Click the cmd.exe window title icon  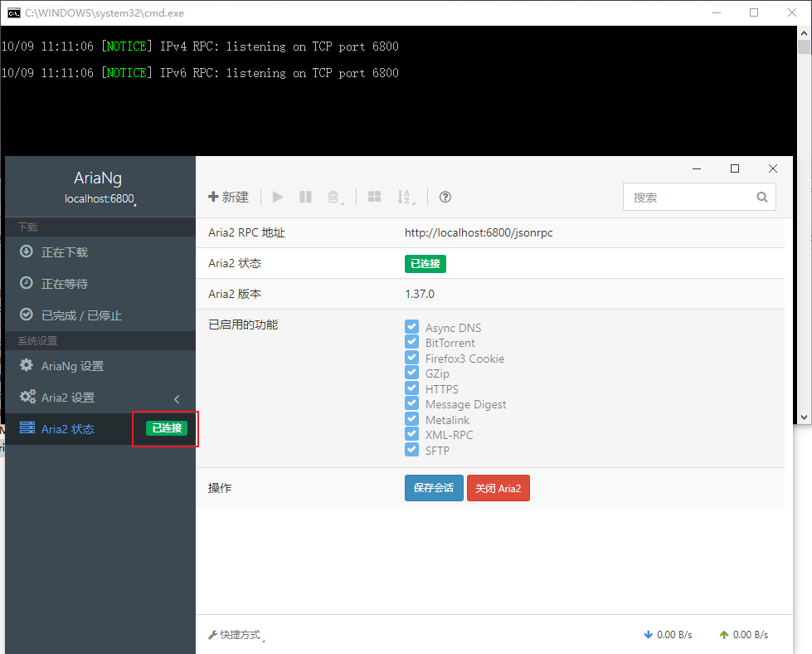click(13, 13)
